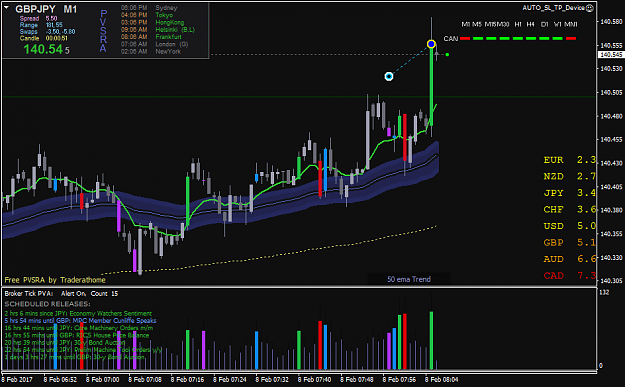
Task: Click the NZD currency strength row
Action: [x=570, y=176]
